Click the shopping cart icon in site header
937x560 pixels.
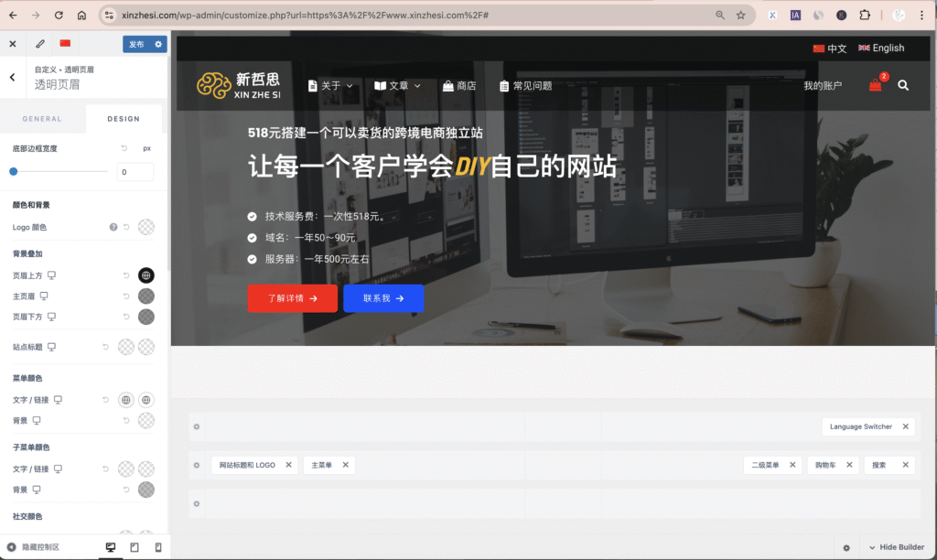click(876, 85)
